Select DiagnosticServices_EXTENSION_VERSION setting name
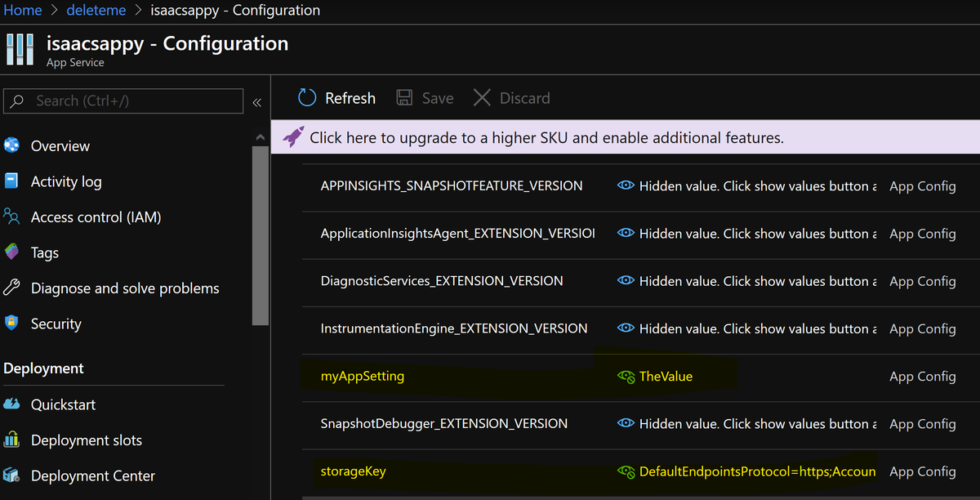 (x=442, y=281)
